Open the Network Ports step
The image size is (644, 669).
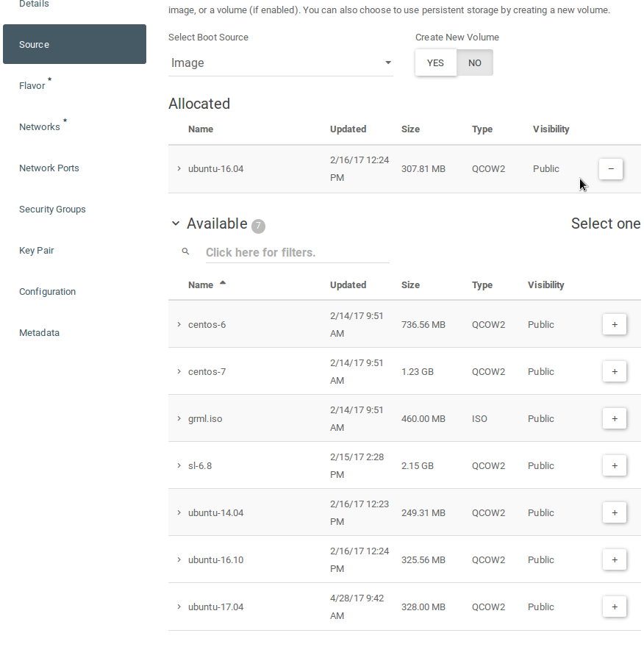(49, 168)
